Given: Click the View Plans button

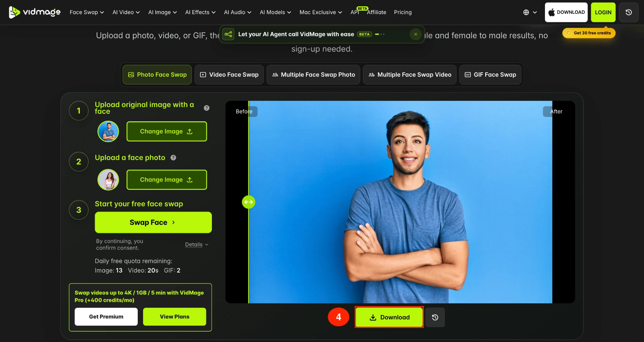Looking at the screenshot, I should pyautogui.click(x=175, y=317).
